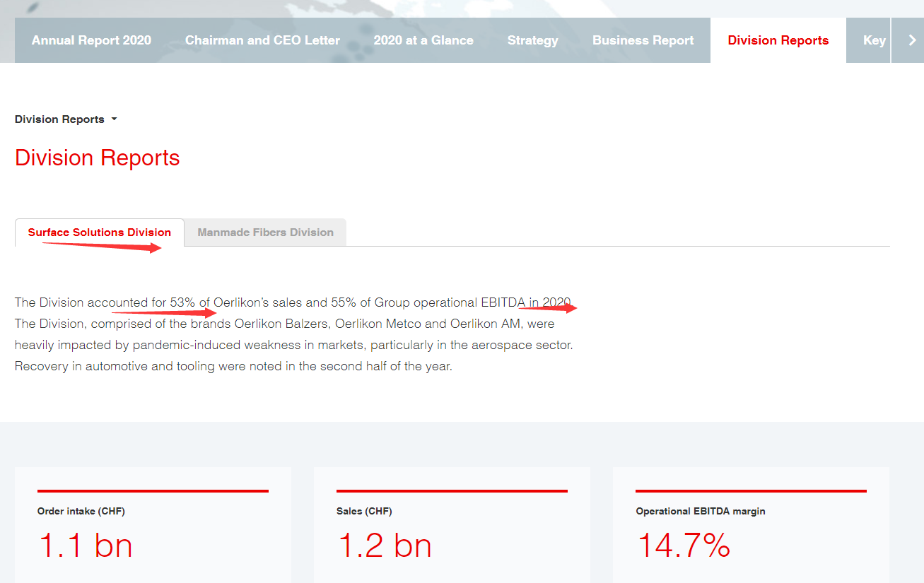Viewport: 924px width, 583px height.
Task: Select the Surface Solutions Division tab
Action: (100, 232)
